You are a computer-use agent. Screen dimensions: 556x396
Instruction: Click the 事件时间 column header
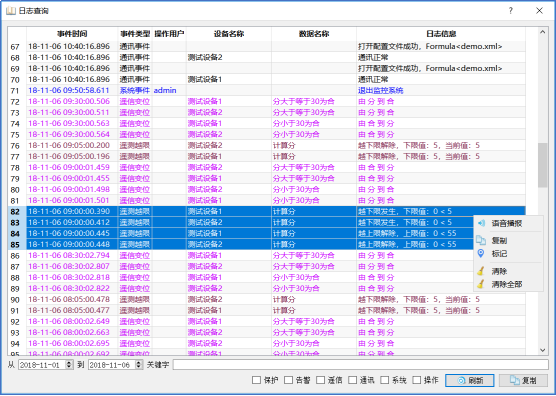click(x=72, y=34)
